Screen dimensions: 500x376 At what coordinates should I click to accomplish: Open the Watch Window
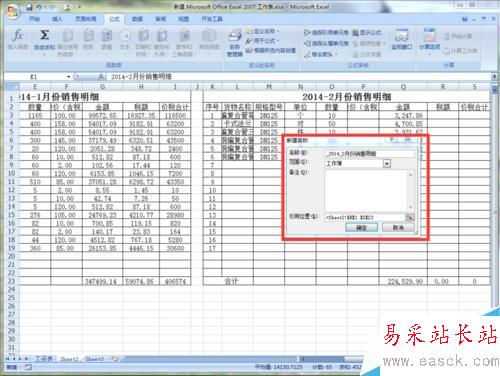coord(402,40)
